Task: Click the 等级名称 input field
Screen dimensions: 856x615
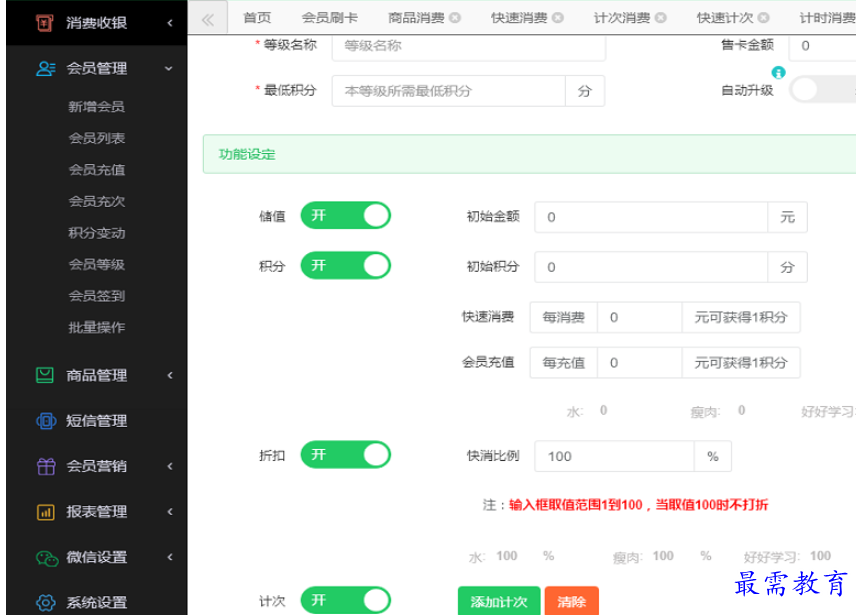Action: [x=468, y=46]
